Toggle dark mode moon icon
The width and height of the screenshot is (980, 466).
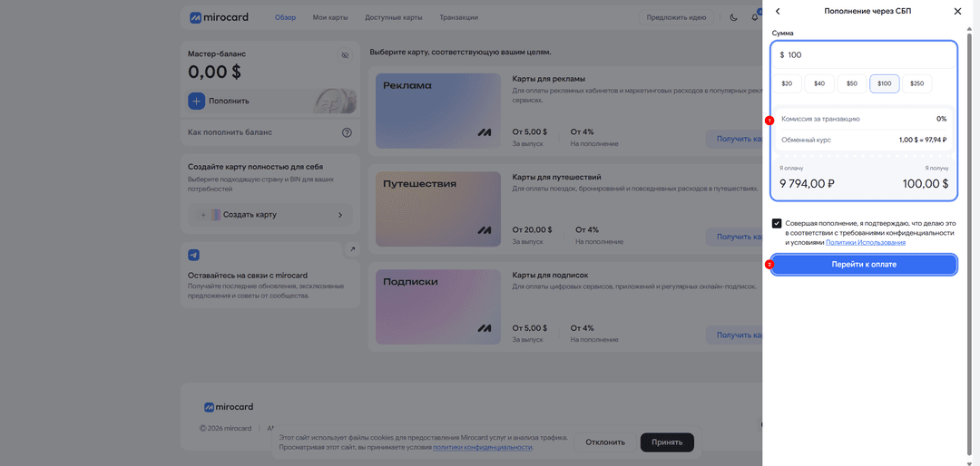[734, 17]
